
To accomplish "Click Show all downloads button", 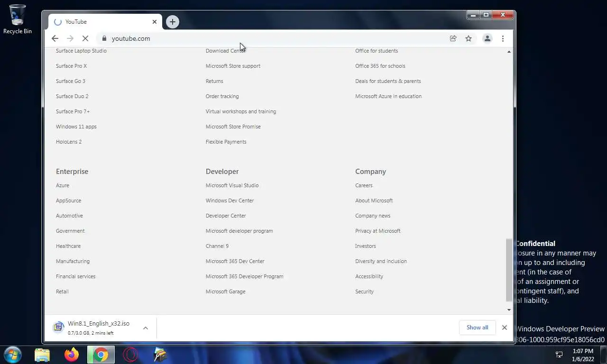I will tap(477, 328).
